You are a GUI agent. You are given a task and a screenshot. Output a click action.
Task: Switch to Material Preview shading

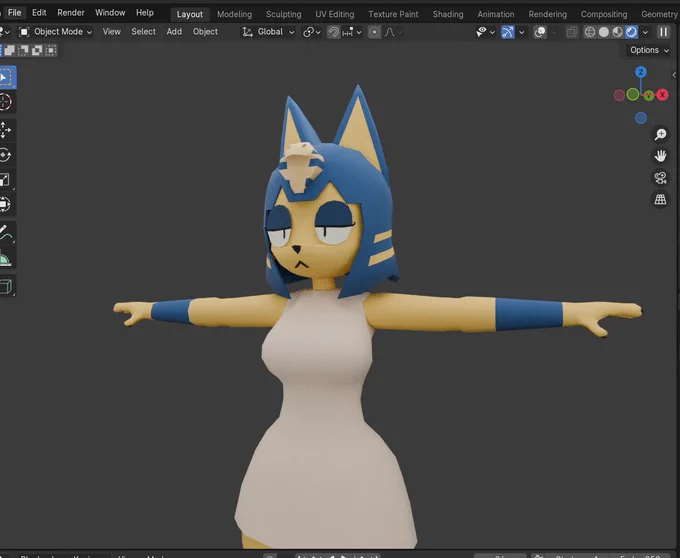coord(617,32)
